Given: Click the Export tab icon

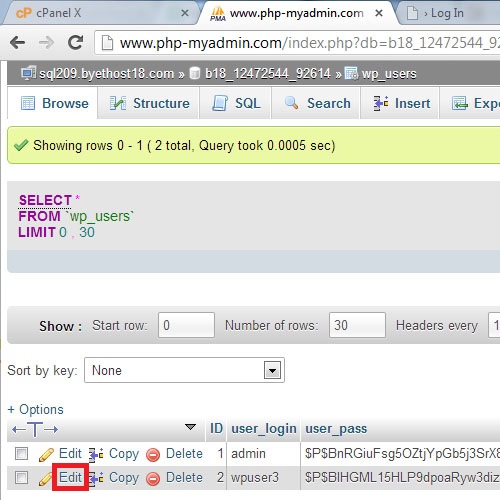Looking at the screenshot, I should click(460, 103).
